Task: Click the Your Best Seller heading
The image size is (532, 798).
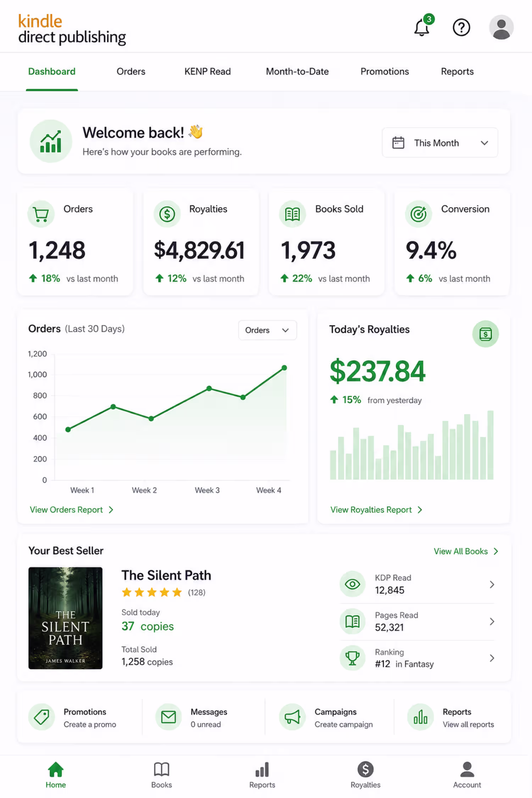Action: point(66,550)
